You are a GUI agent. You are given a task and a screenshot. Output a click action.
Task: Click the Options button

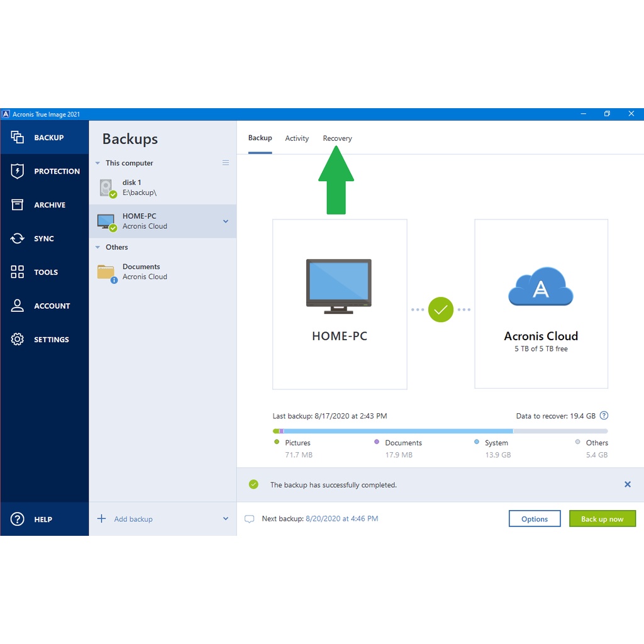click(535, 519)
